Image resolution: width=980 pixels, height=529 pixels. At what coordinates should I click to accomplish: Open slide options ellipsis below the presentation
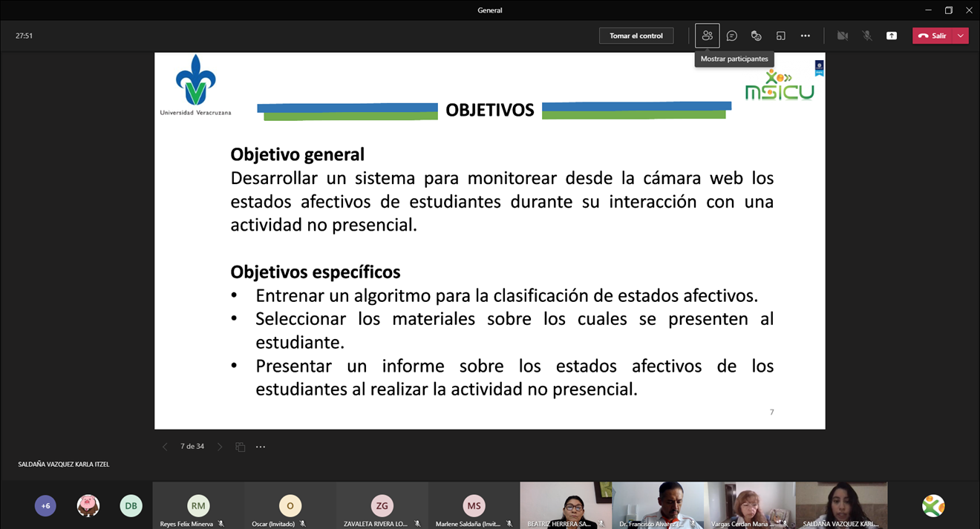click(261, 447)
